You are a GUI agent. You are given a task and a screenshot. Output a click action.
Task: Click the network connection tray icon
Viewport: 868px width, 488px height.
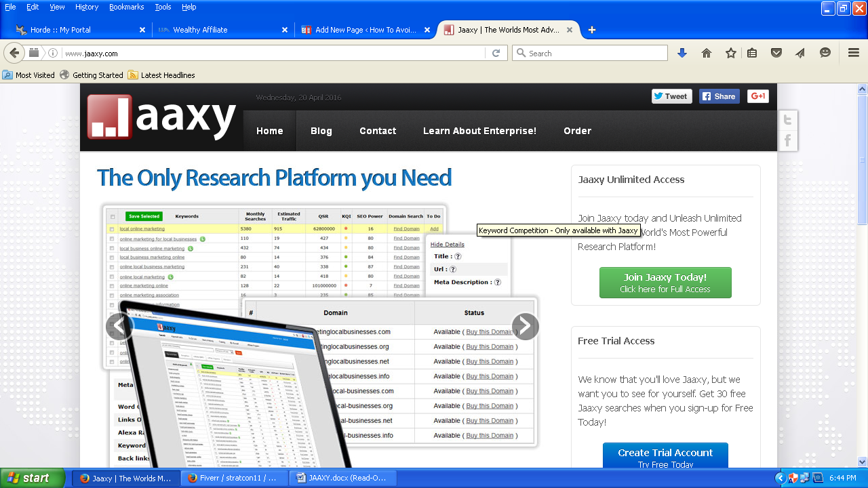click(805, 478)
